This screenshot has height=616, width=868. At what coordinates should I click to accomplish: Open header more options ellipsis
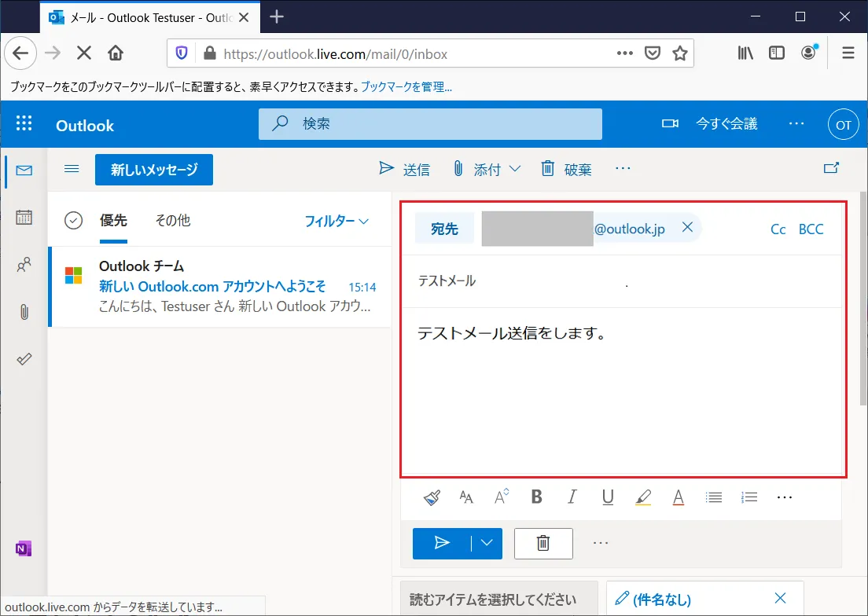click(x=796, y=123)
